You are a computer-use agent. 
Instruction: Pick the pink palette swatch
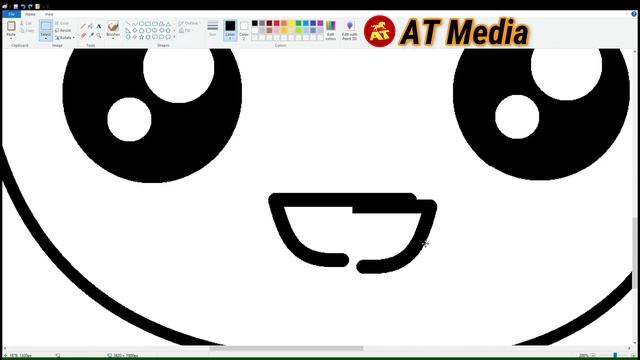tap(277, 31)
